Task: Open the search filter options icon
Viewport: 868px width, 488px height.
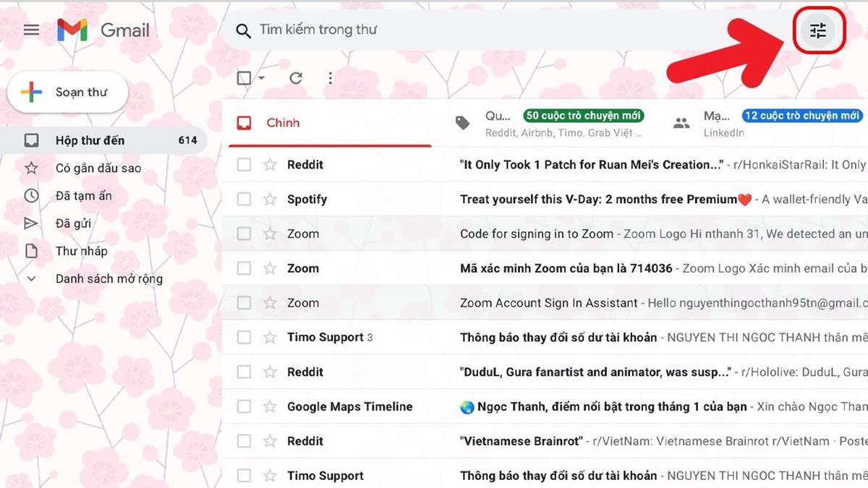Action: [818, 30]
